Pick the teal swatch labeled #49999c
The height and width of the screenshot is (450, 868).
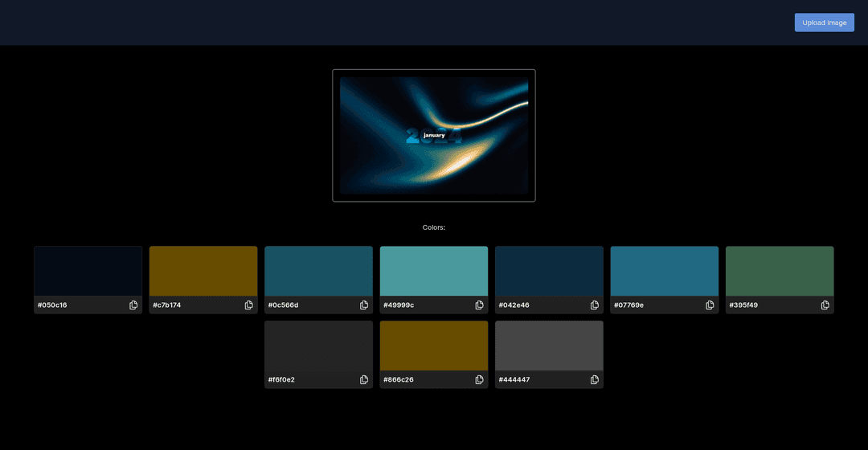tap(434, 271)
